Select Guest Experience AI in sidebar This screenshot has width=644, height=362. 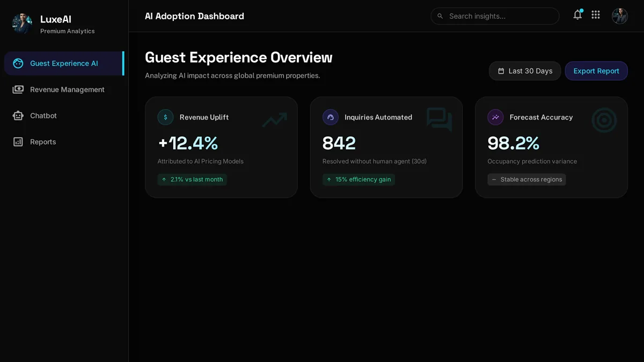point(64,63)
